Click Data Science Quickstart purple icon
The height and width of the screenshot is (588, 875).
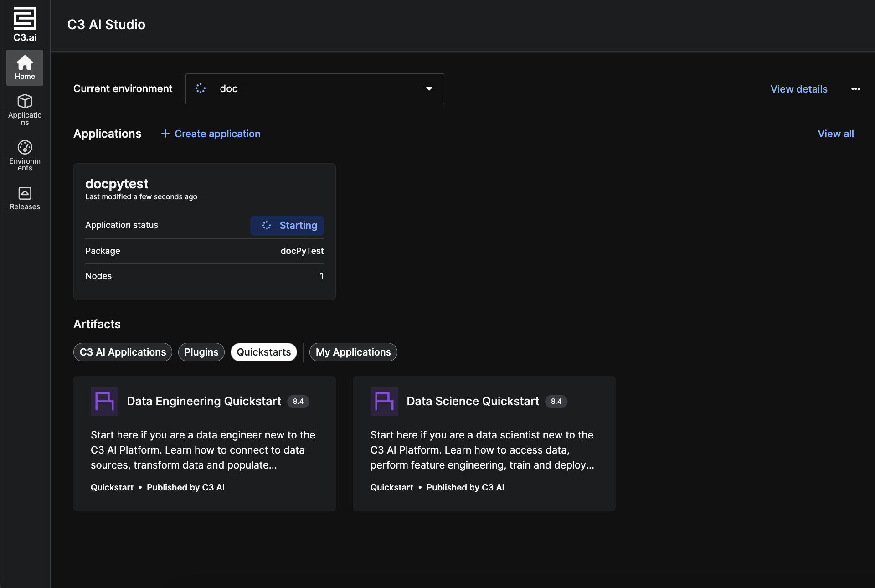tap(384, 401)
